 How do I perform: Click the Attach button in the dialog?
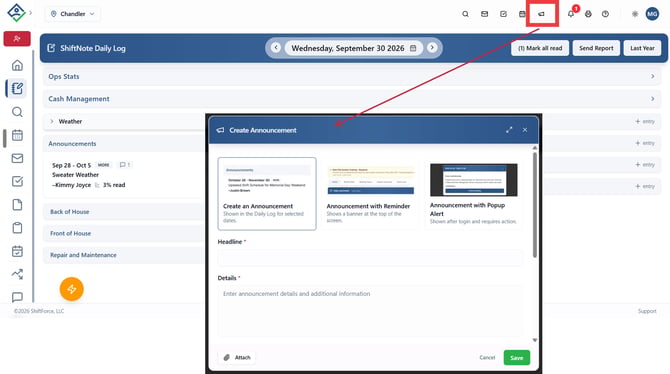pyautogui.click(x=237, y=357)
